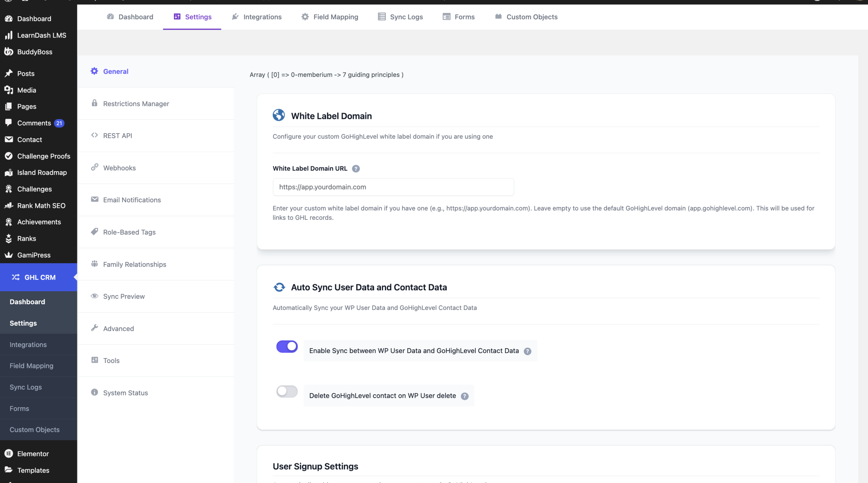Click the Webhooks link icon

(94, 167)
